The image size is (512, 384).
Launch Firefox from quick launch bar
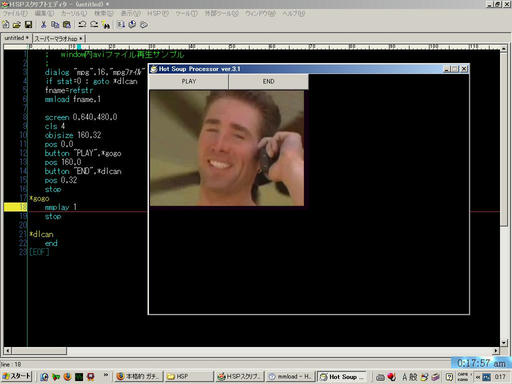(67, 377)
